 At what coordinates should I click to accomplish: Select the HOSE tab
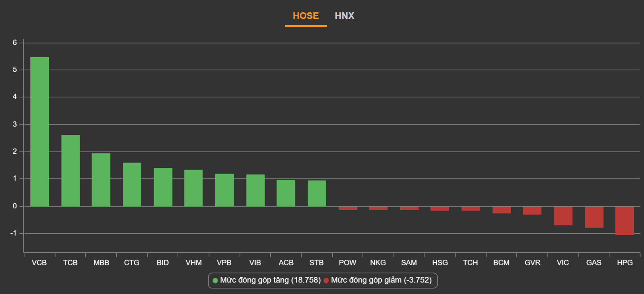305,16
